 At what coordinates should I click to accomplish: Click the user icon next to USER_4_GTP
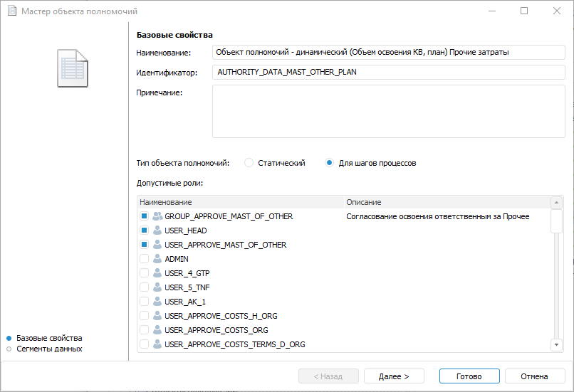point(157,273)
